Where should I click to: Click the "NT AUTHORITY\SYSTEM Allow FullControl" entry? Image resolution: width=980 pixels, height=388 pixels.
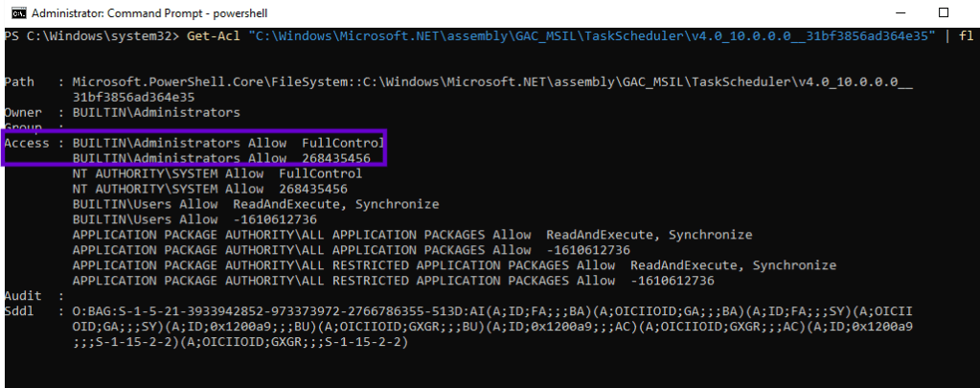217,173
